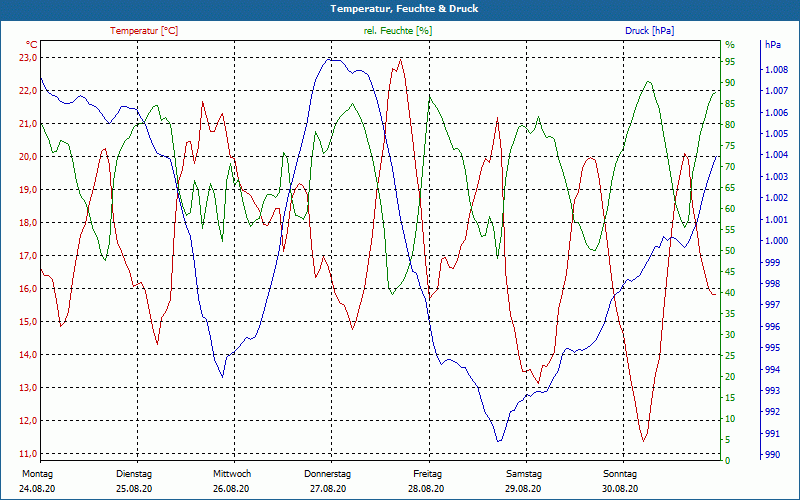Click the '70' humidity axis value
The image size is (800, 500).
730,167
